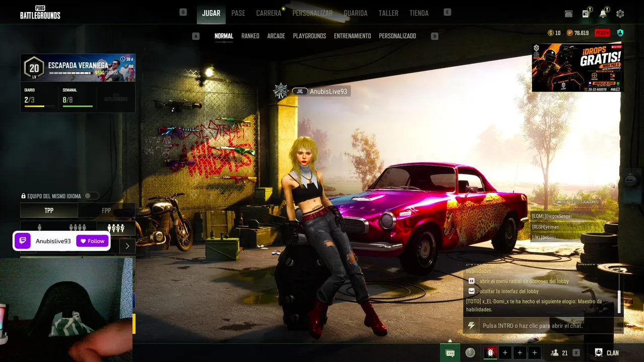The width and height of the screenshot is (644, 362).
Task: Open the ¡DROPS GRATIS! promo banner
Action: click(577, 68)
